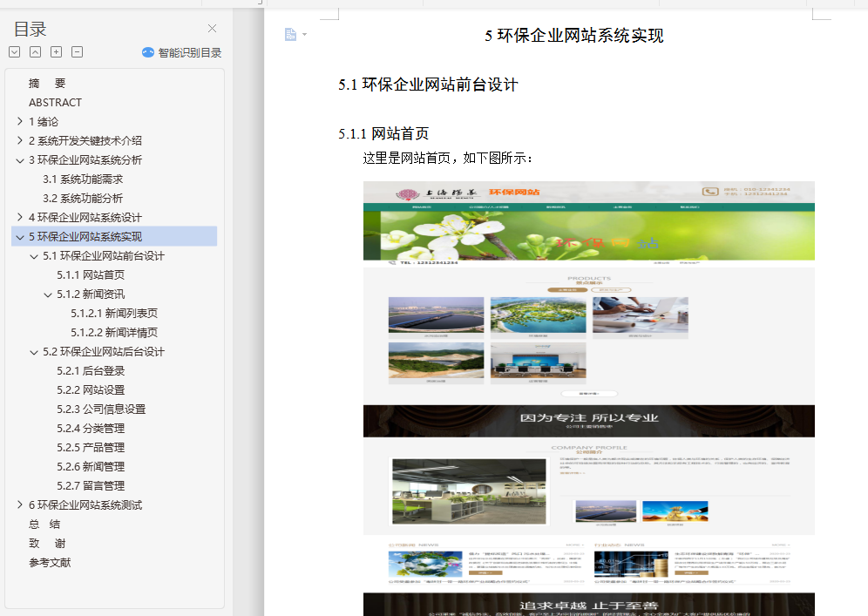
Task: Click the plus icon to promote outline level
Action: 57,52
